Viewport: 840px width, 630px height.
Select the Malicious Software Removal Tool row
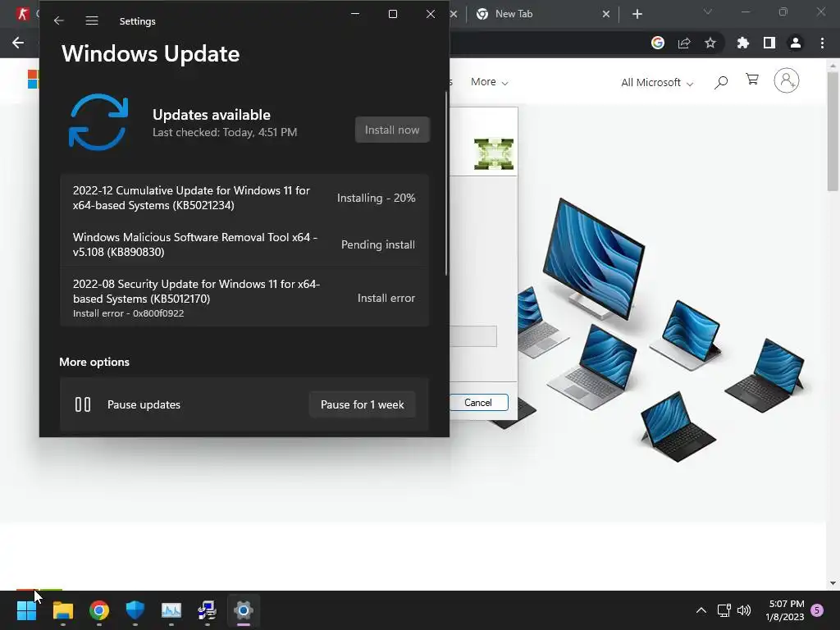(x=244, y=244)
